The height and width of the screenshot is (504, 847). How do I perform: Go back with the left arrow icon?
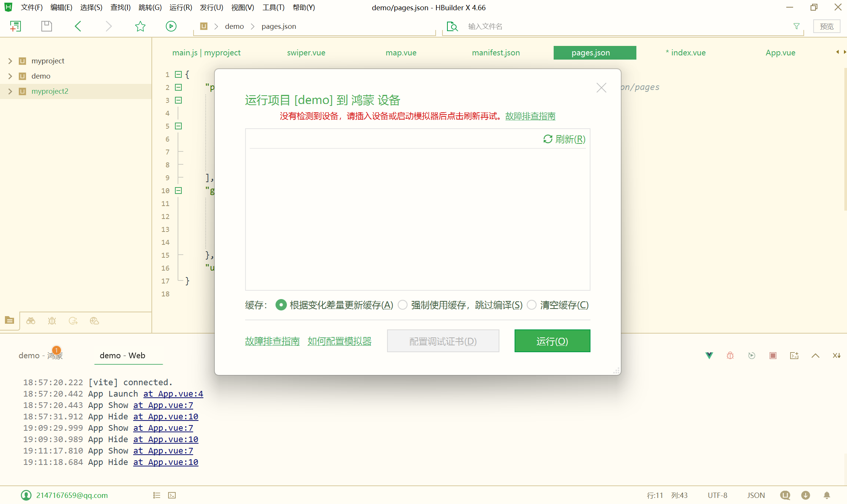[78, 26]
